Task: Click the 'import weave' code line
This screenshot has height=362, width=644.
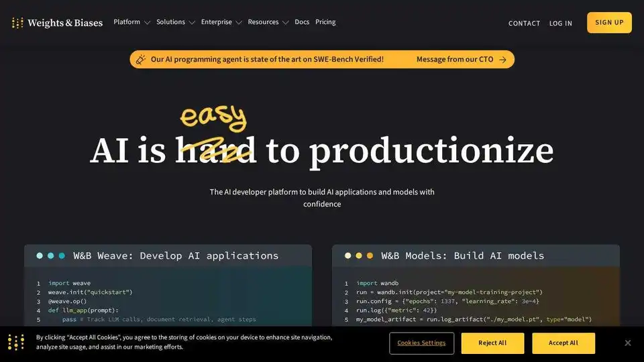Action: tap(69, 283)
